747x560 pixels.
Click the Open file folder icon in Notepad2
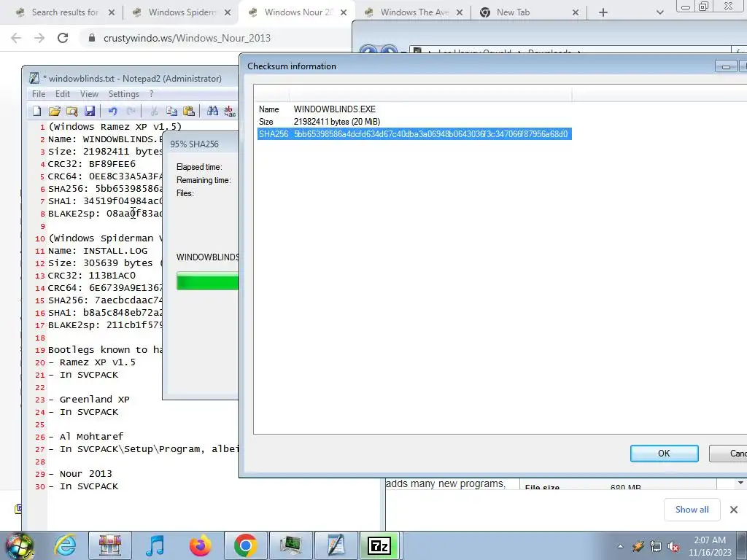click(54, 111)
